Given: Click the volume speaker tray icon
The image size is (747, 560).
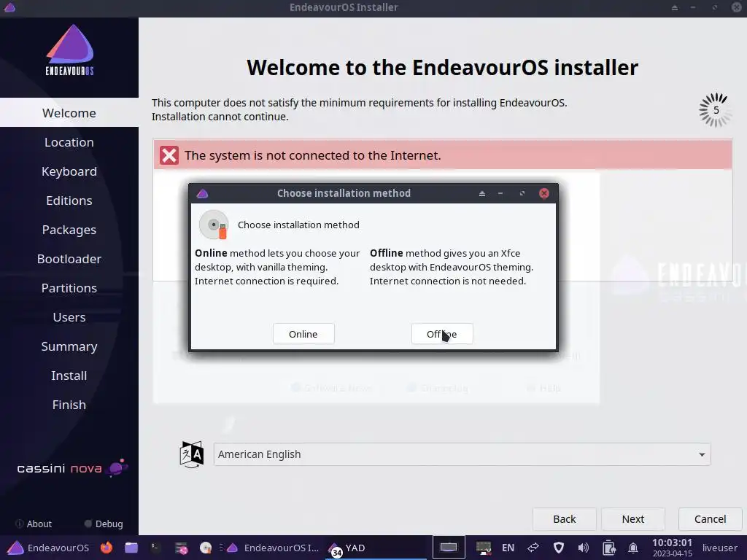Looking at the screenshot, I should [583, 548].
